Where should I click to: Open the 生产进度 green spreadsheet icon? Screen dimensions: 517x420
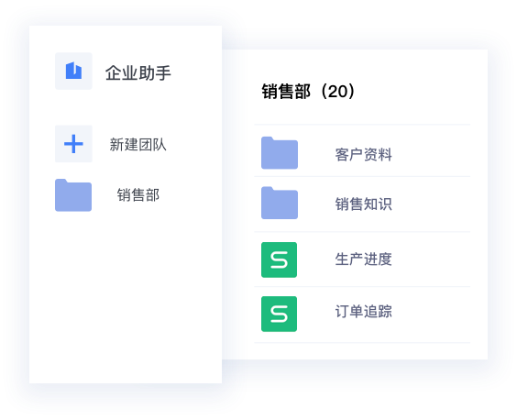tap(279, 260)
